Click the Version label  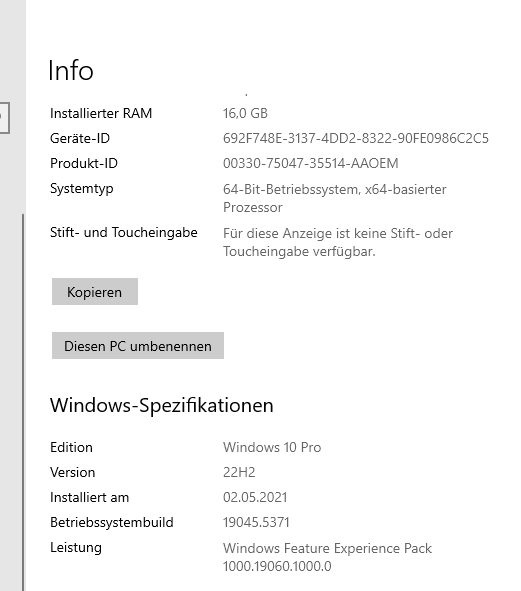(x=72, y=472)
